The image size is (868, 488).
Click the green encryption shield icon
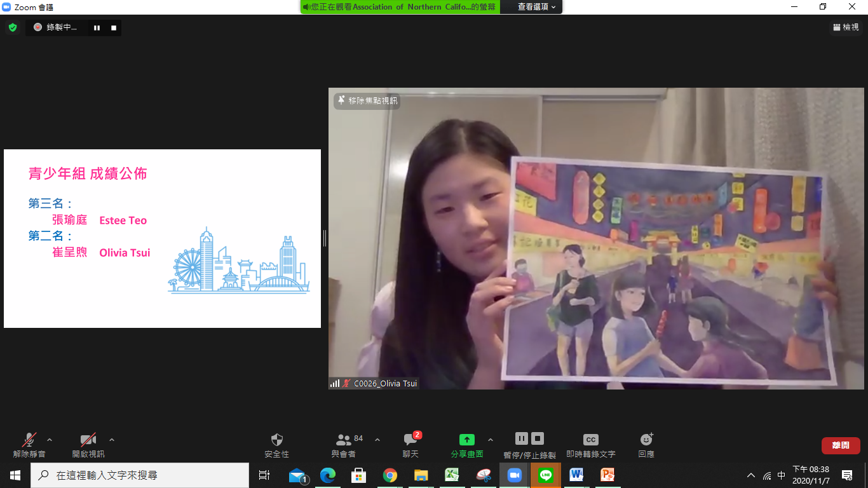[x=13, y=27]
